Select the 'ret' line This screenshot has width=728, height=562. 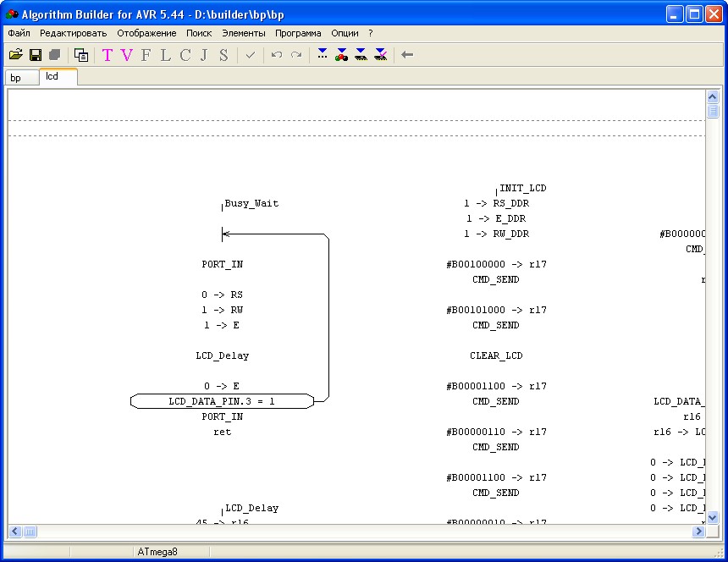223,432
